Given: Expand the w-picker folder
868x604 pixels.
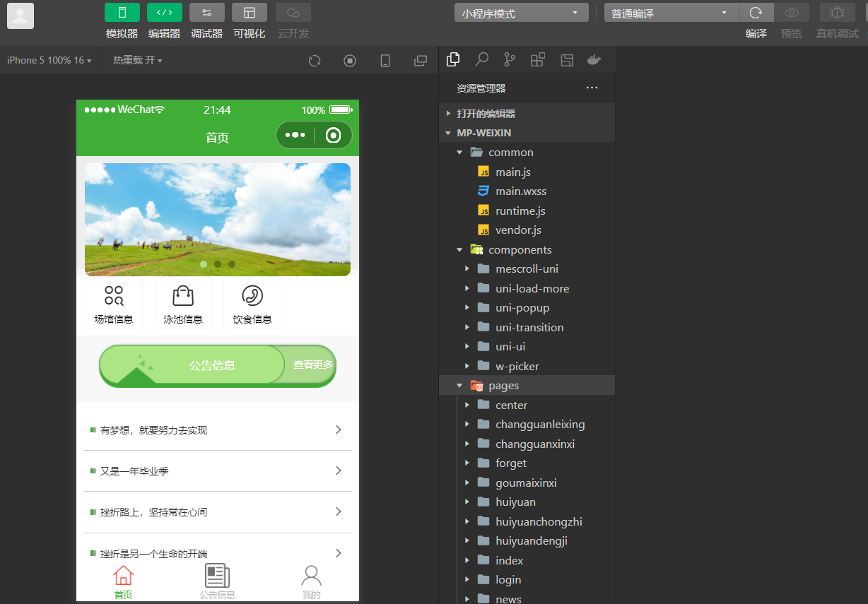Looking at the screenshot, I should pyautogui.click(x=527, y=366).
